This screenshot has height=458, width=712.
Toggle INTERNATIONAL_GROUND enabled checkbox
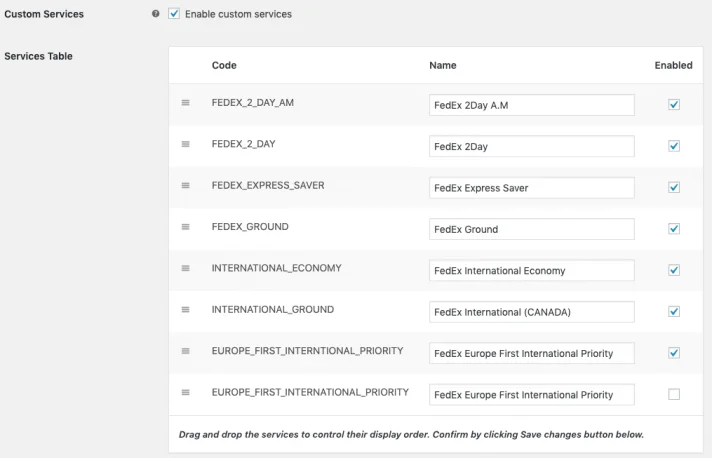coord(674,311)
